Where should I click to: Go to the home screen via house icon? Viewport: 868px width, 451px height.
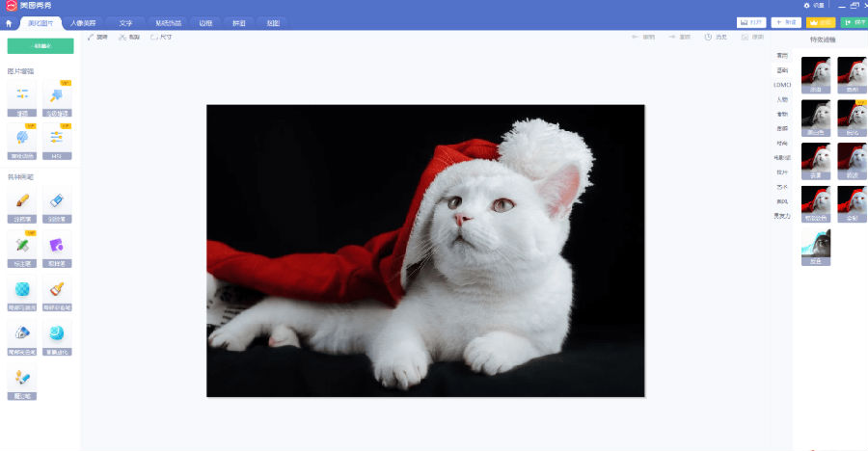coord(9,23)
